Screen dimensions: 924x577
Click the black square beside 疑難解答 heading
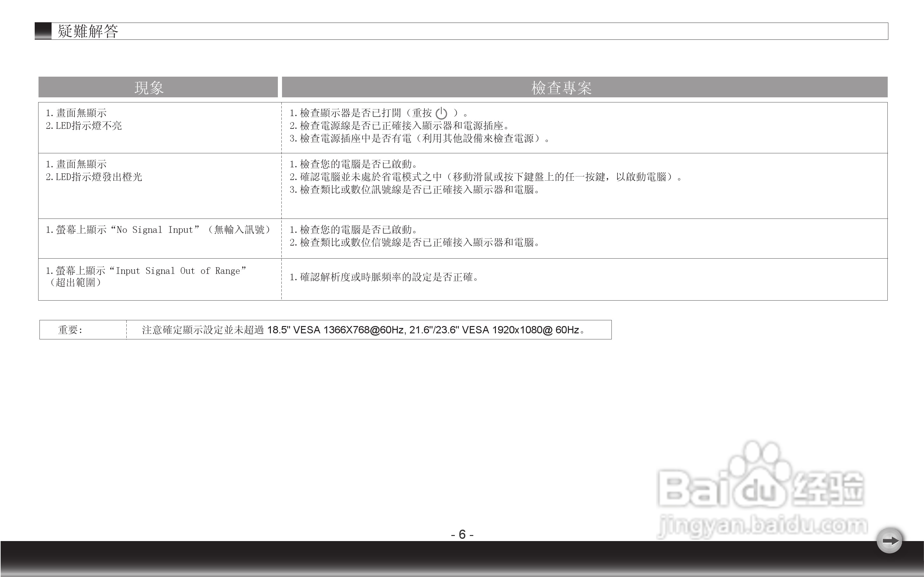point(43,31)
